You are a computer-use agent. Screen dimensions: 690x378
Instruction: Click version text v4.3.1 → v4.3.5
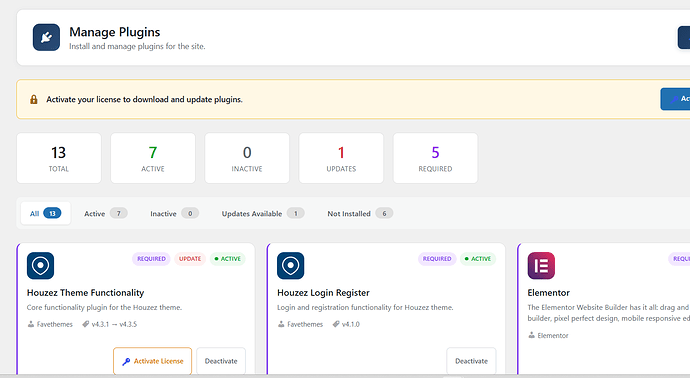(114, 324)
